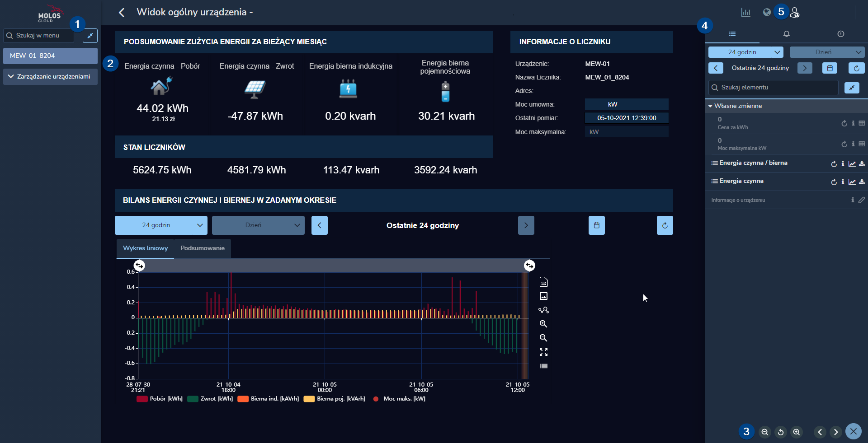
Task: Switch to the Podsumowanie tab
Action: coord(203,248)
